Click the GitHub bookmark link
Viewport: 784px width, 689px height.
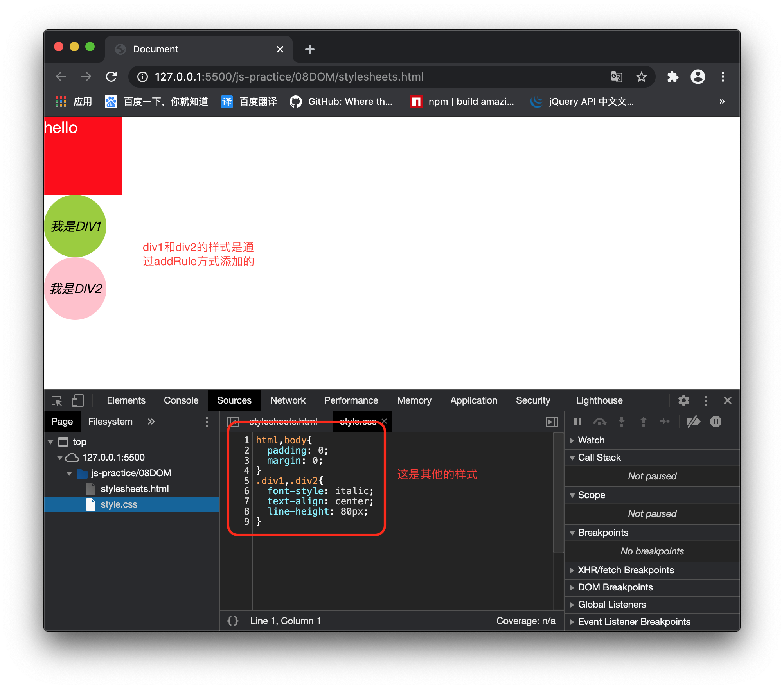click(x=341, y=102)
